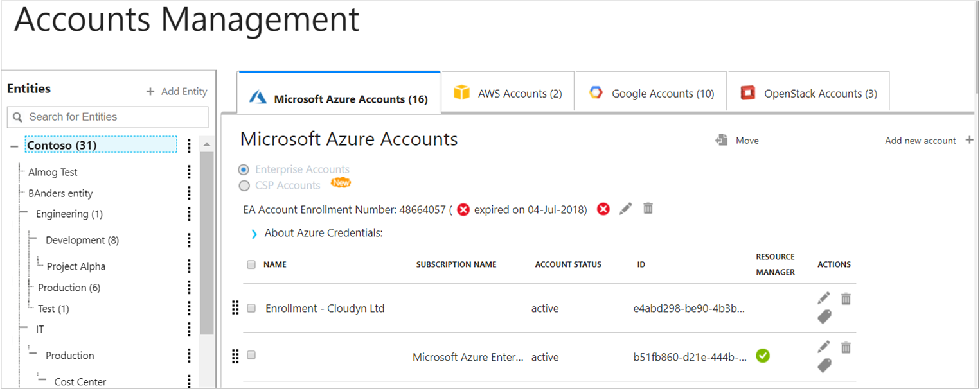Screen dimensions: 980x389
Task: Collapse the IT Production node
Action: coord(33,353)
